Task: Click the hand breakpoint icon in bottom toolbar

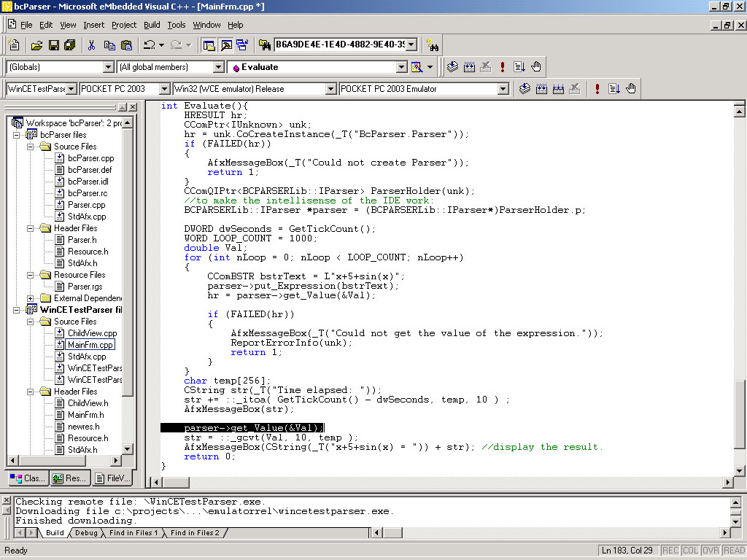Action: [631, 89]
